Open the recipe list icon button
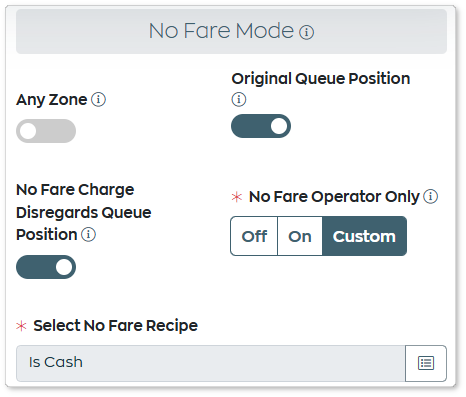The width and height of the screenshot is (466, 397). (426, 363)
